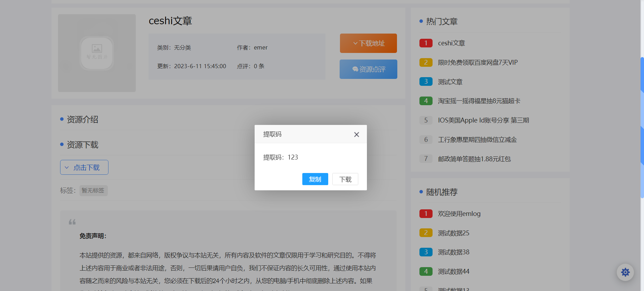Viewport: 644px width, 291px height.
Task: Click the 下载 button in the dialog
Action: pyautogui.click(x=345, y=179)
